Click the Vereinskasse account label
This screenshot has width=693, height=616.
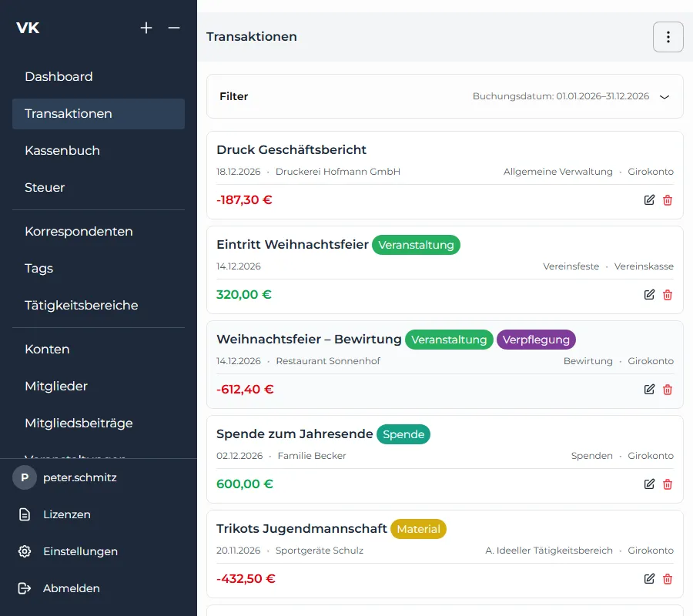tap(644, 266)
